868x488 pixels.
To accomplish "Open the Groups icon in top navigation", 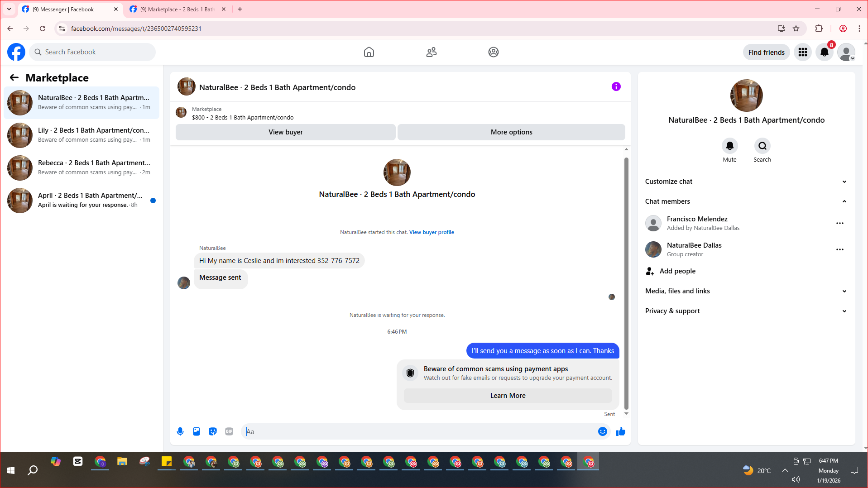I will [x=494, y=52].
